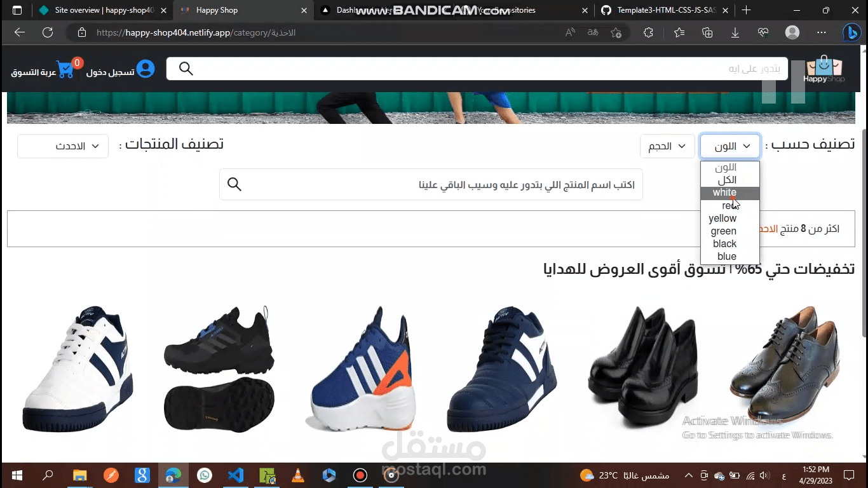The width and height of the screenshot is (868, 488).
Task: Open the size filter dropdown الحجم
Action: click(667, 146)
